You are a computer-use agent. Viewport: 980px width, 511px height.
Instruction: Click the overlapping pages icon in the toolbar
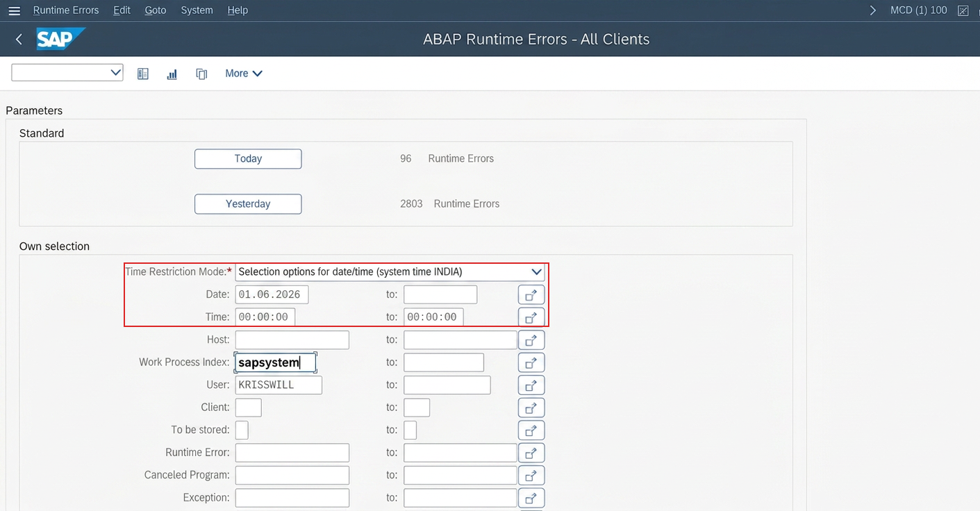201,74
